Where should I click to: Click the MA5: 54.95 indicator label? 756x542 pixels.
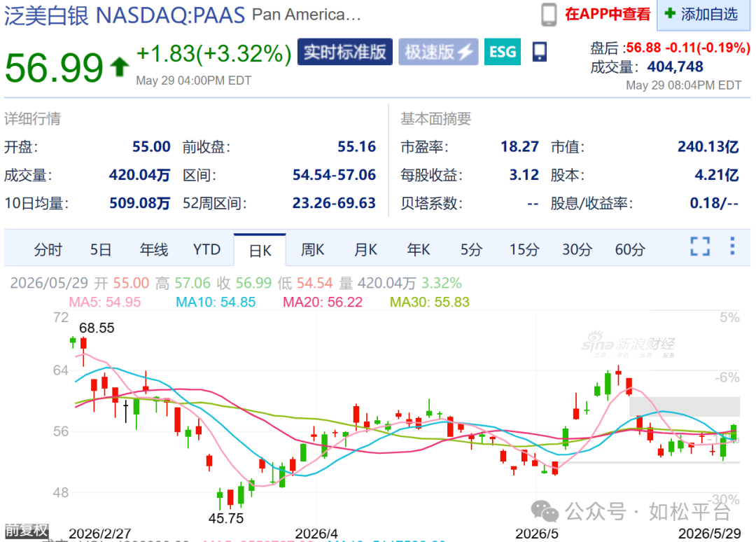[104, 303]
